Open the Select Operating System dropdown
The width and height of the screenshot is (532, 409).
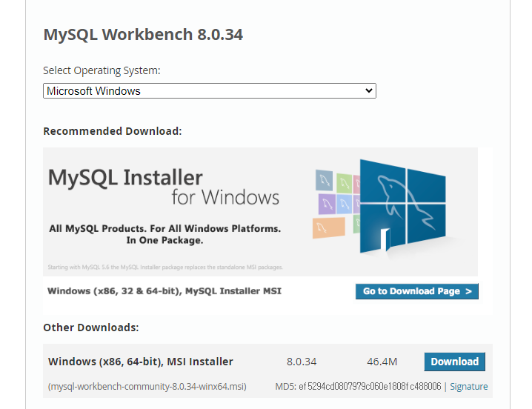coord(210,90)
